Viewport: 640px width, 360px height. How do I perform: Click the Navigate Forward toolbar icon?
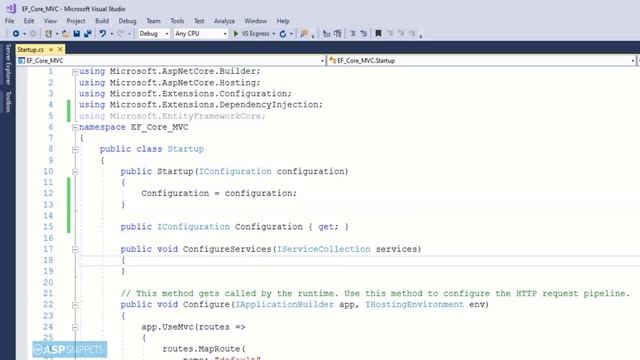[x=33, y=33]
